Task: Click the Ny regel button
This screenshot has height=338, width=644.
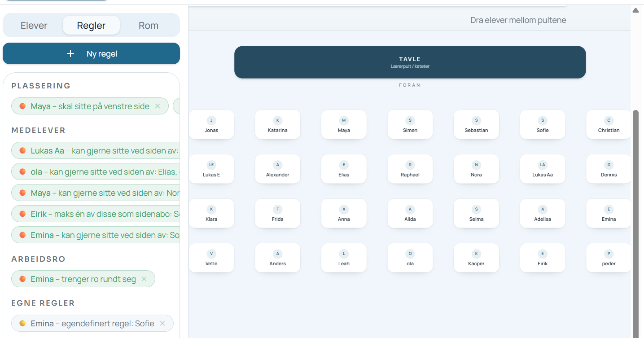Action: (91, 54)
